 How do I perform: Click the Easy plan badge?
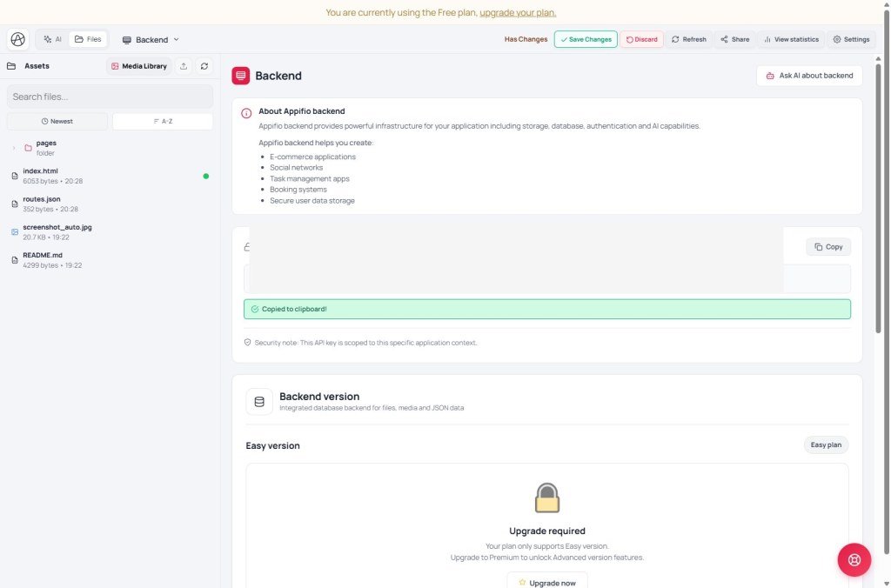(826, 444)
